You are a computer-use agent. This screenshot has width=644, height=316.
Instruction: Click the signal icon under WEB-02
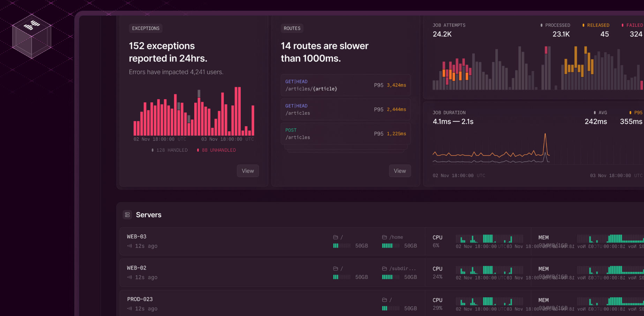click(130, 277)
